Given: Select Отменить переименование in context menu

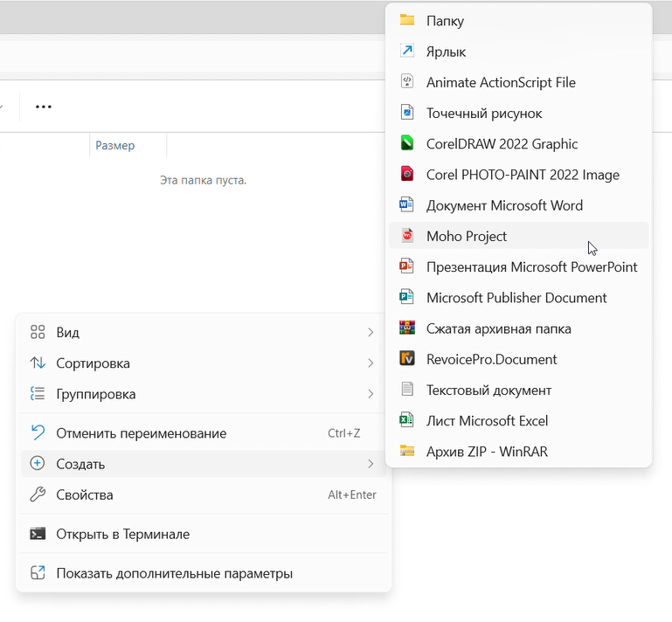Looking at the screenshot, I should 204,433.
